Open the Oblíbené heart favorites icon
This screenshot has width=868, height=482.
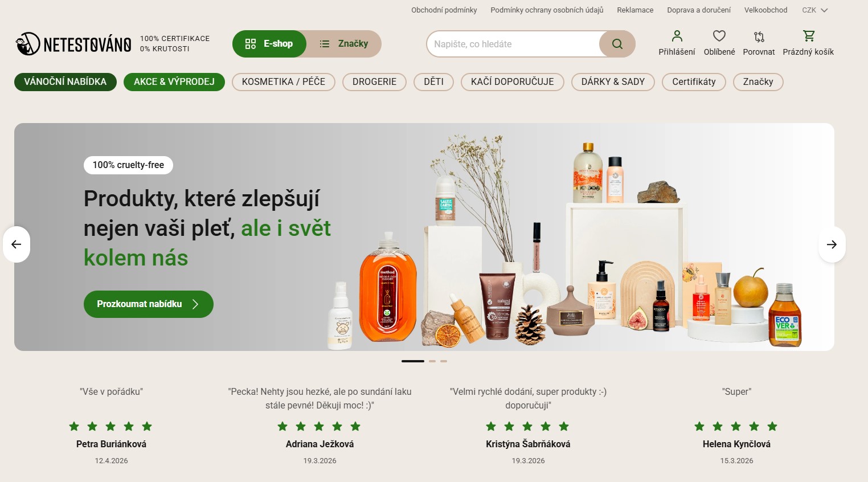click(x=719, y=43)
